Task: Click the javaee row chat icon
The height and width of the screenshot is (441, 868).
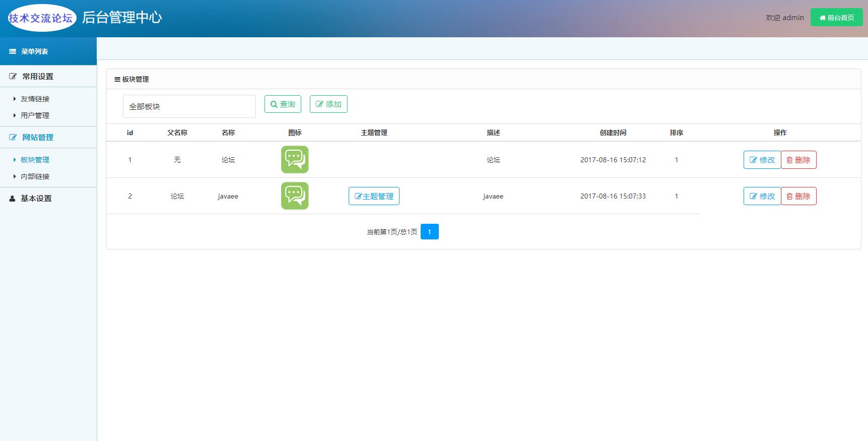Action: click(295, 196)
